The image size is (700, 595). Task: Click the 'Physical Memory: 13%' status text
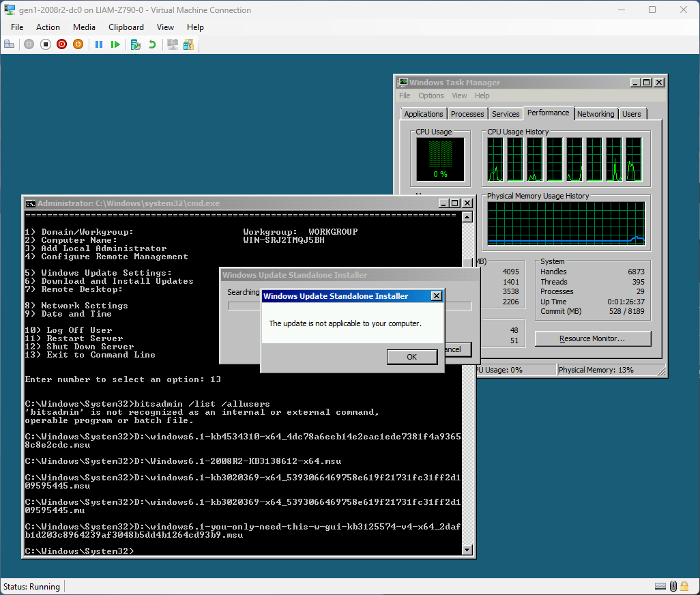[596, 370]
